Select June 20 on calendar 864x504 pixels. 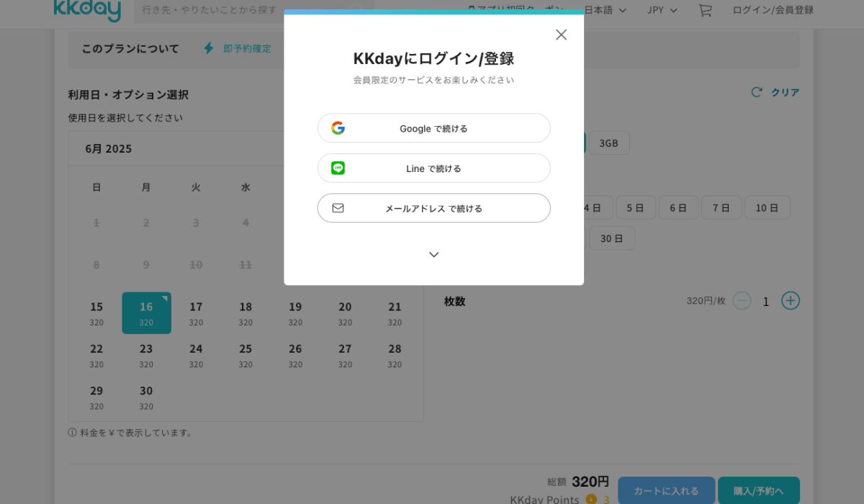(345, 313)
